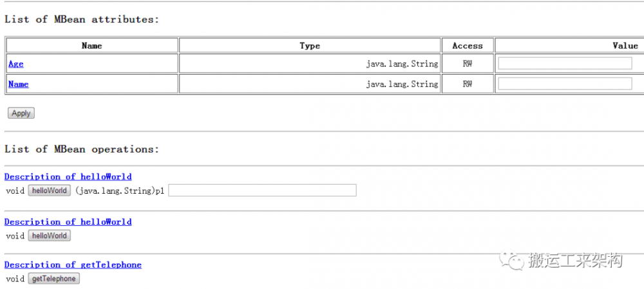Click the Age value input field

pos(565,64)
